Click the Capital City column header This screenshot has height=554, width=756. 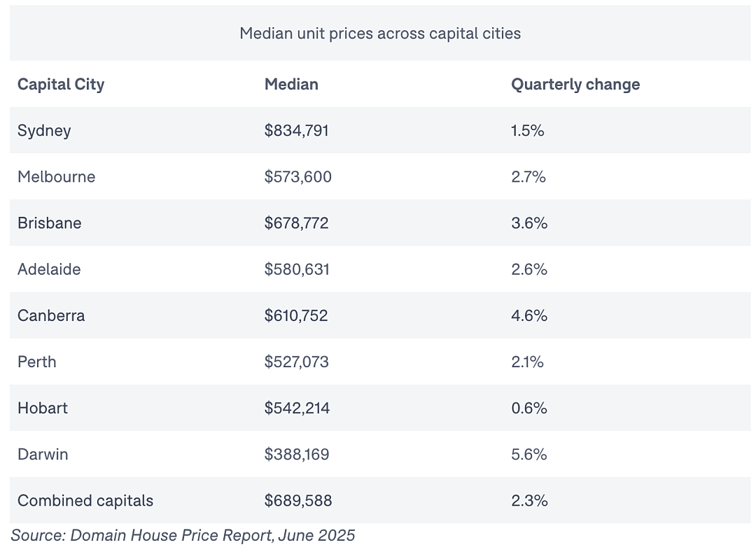click(x=61, y=85)
